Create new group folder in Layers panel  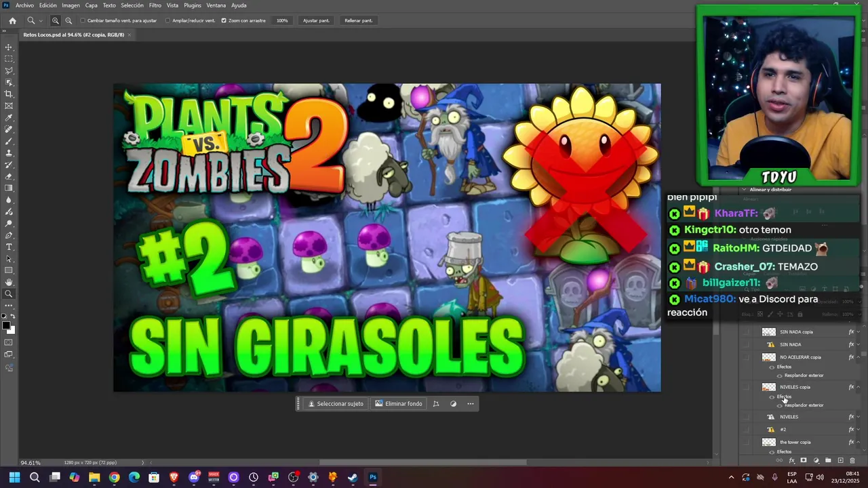point(828,461)
